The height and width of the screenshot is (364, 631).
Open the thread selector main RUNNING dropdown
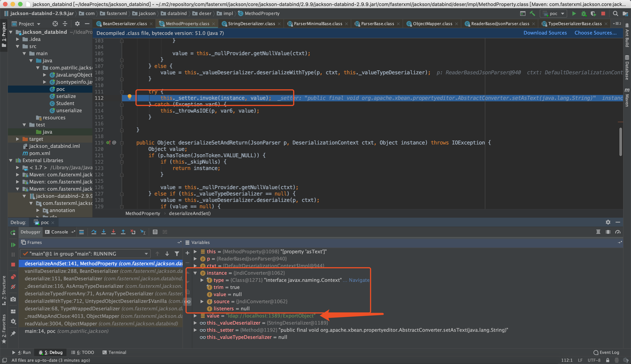[85, 254]
